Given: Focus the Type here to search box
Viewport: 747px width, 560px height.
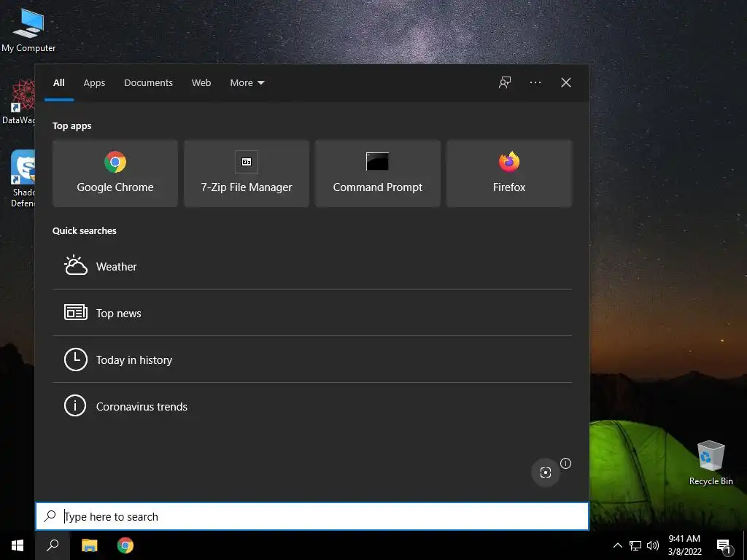Looking at the screenshot, I should click(x=312, y=516).
